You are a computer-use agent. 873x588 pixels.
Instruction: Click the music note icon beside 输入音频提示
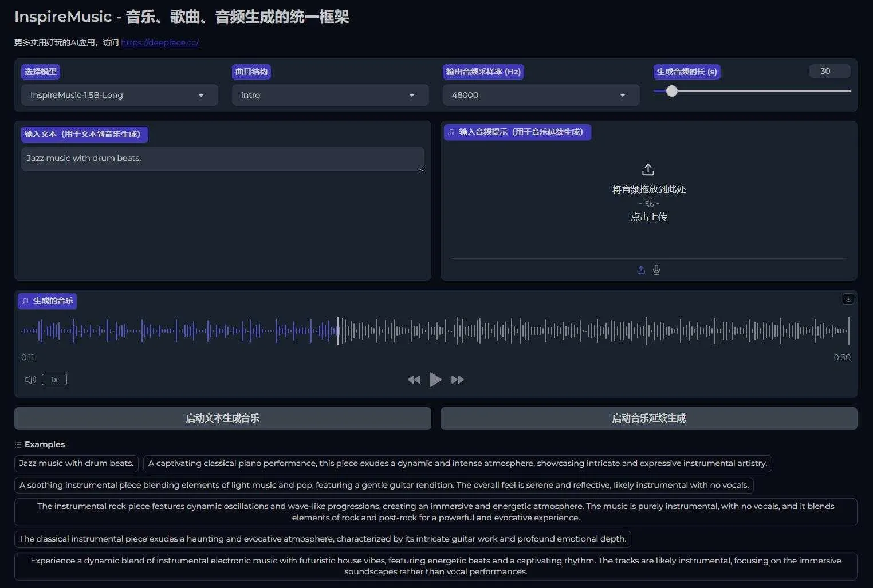pyautogui.click(x=451, y=132)
